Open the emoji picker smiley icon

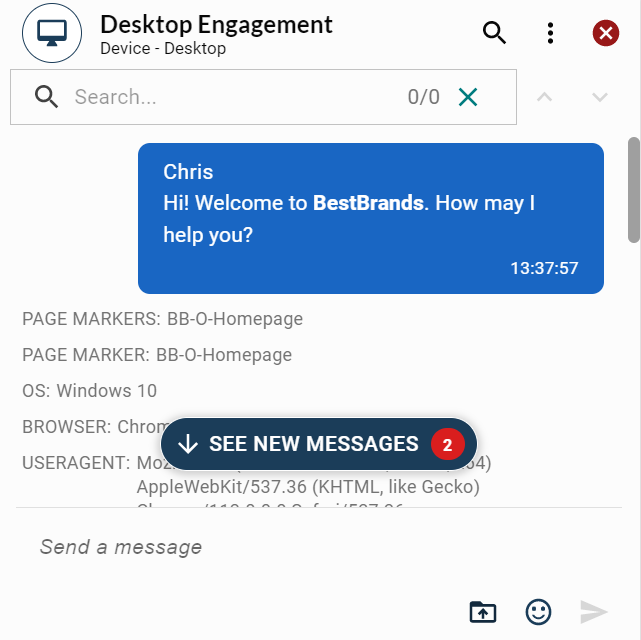(538, 612)
